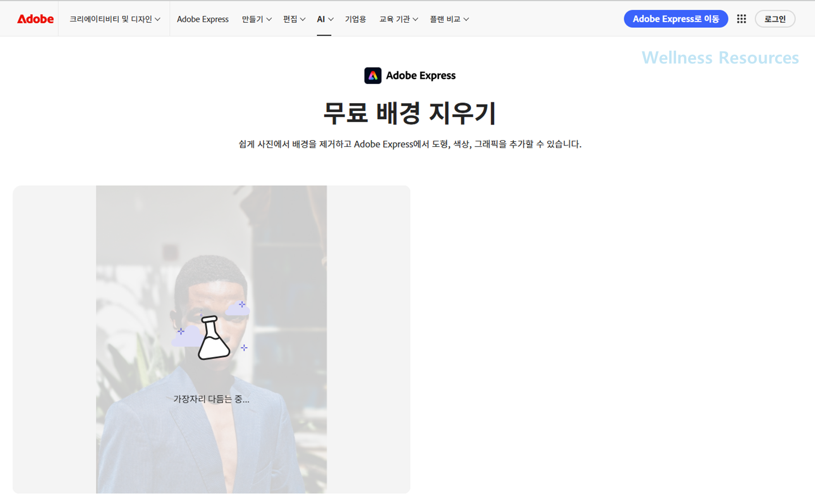Expand the 교육 기관 menu
This screenshot has width=815, height=504.
point(399,19)
